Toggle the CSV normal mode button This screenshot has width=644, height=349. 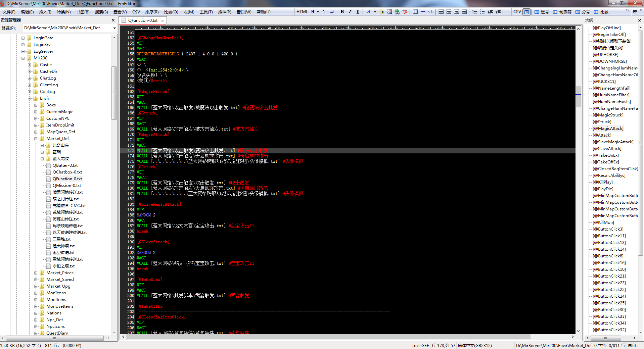[527, 12]
